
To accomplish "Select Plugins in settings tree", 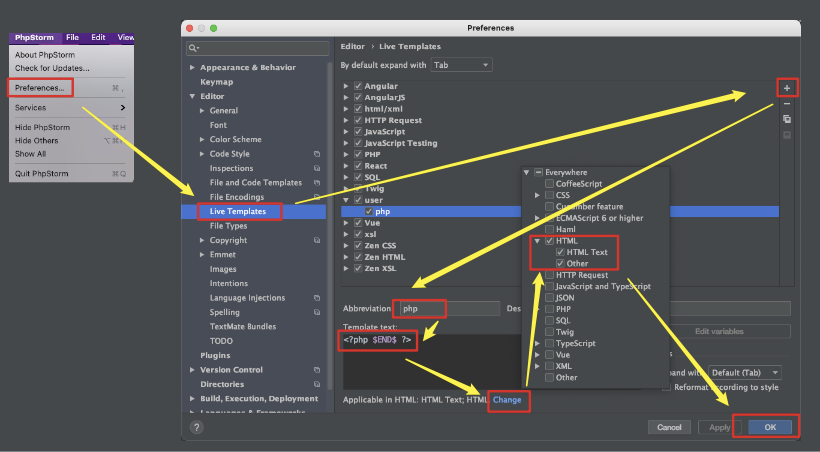I will coord(215,355).
